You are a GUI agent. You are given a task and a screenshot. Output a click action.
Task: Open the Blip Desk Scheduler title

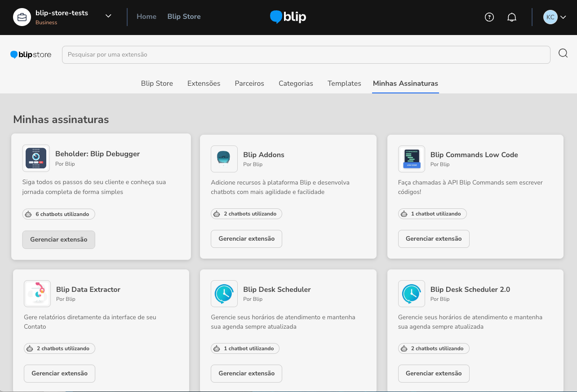point(277,290)
